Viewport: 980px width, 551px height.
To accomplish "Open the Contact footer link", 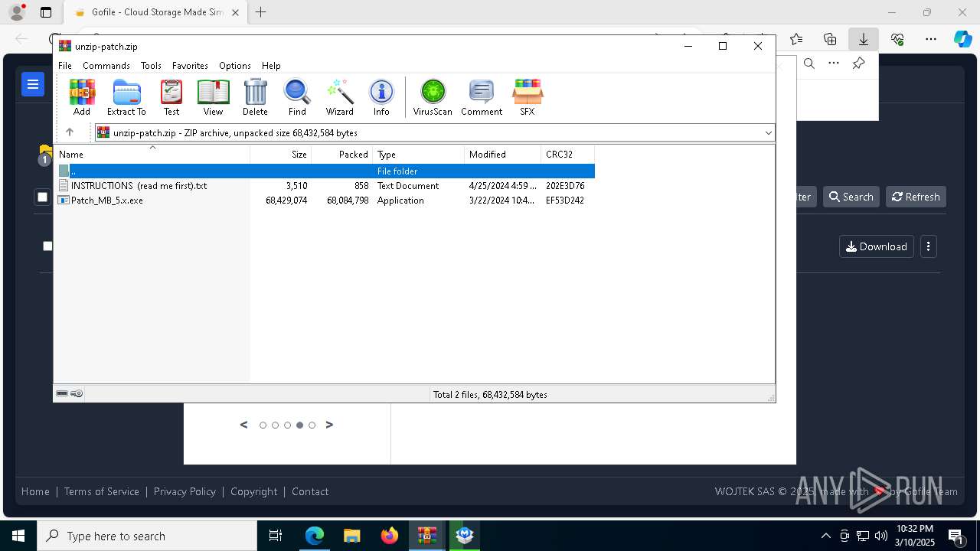I will (310, 491).
